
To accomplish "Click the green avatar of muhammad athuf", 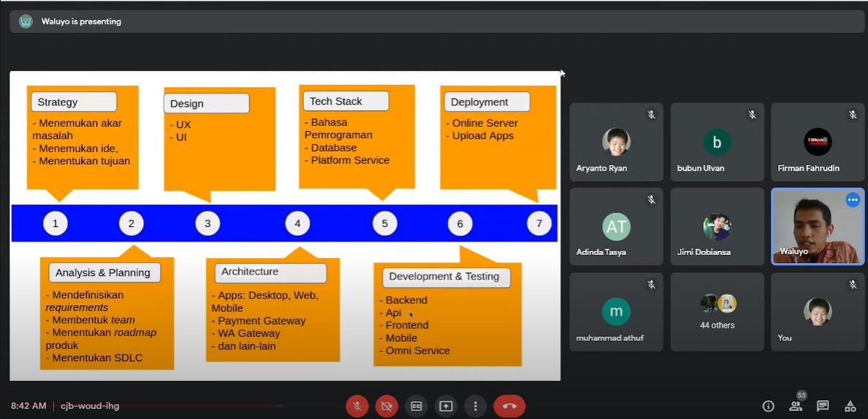I will point(616,312).
